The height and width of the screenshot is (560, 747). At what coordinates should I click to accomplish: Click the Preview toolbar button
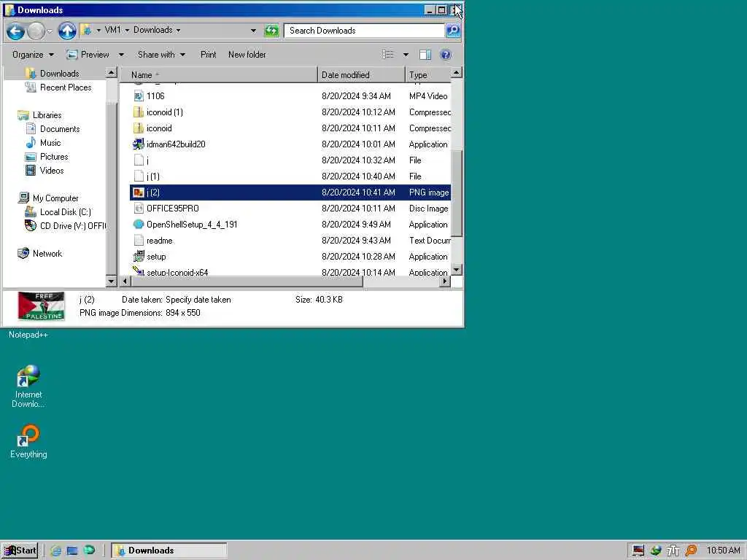click(89, 55)
